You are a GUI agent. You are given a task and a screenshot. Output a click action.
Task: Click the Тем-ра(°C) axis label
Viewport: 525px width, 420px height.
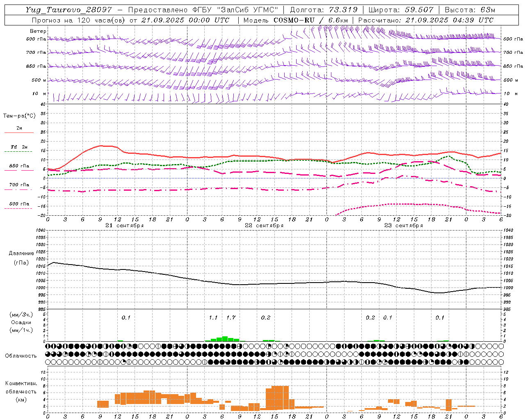coord(19,116)
